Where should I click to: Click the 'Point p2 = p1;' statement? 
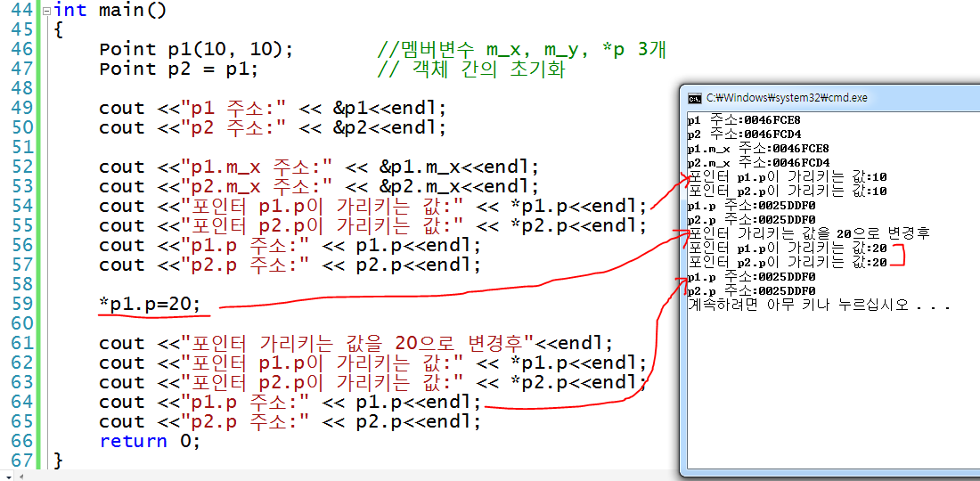tap(179, 69)
